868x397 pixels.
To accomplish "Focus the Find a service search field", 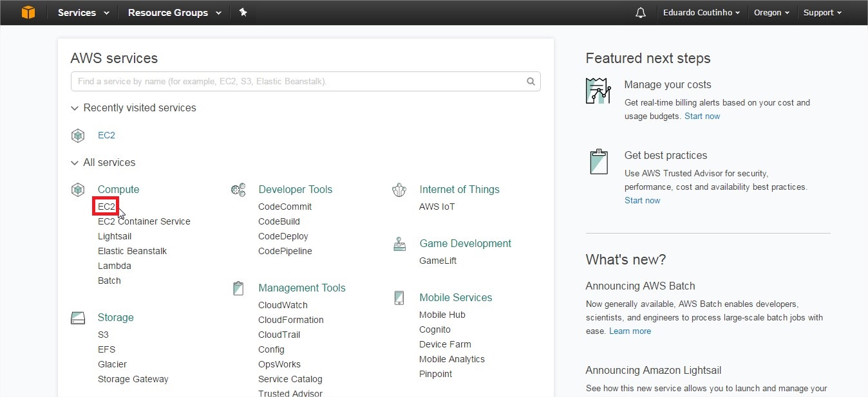I will 305,82.
